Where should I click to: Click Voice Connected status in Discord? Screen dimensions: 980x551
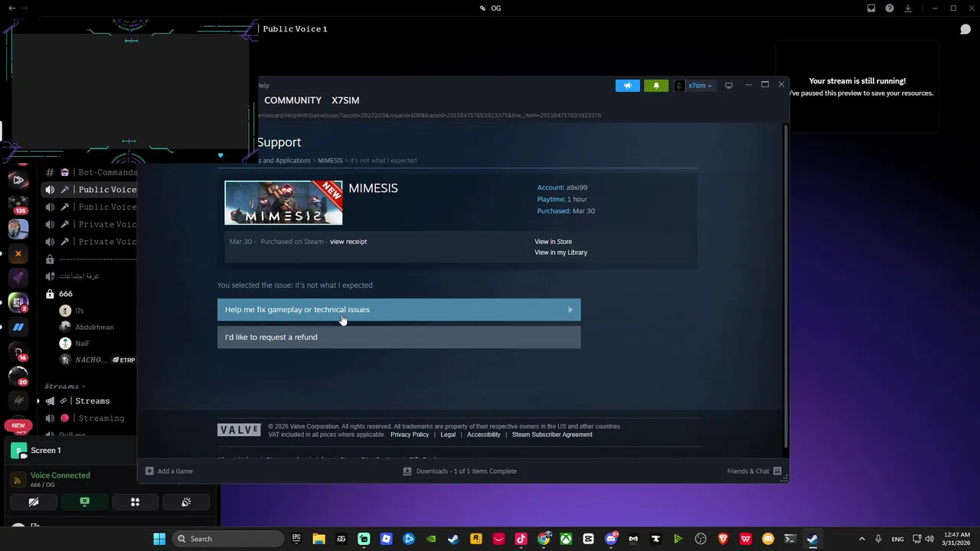60,475
